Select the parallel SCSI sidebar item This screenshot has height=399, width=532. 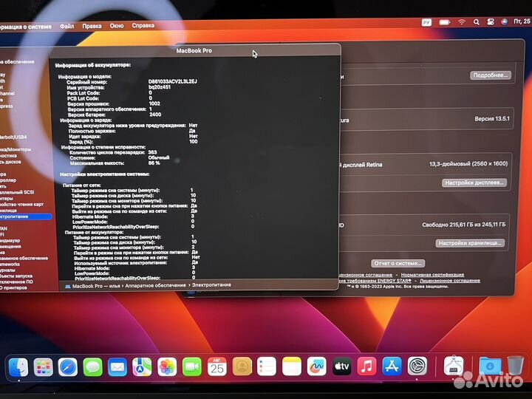[x=17, y=192]
